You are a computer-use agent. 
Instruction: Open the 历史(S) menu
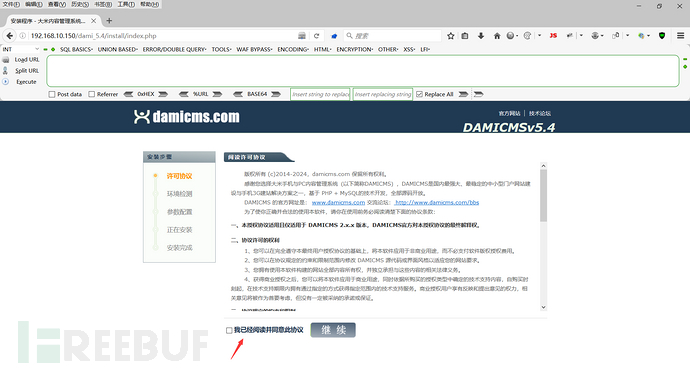[x=80, y=4]
